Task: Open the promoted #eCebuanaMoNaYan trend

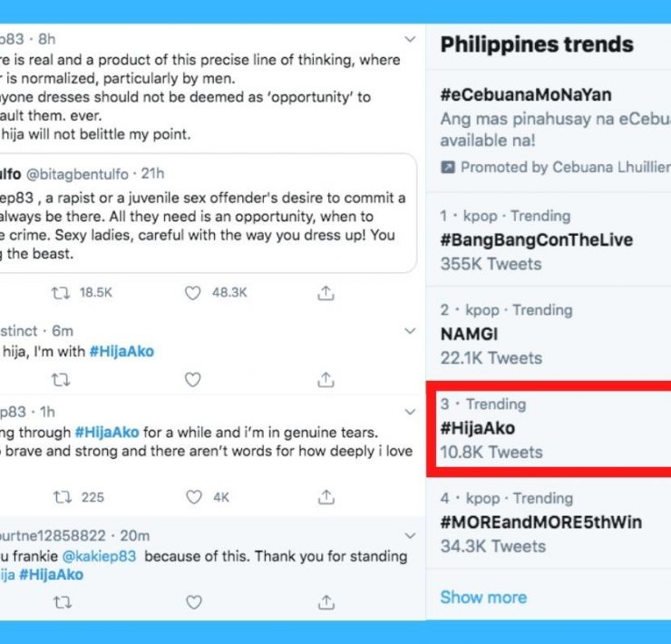Action: [526, 95]
